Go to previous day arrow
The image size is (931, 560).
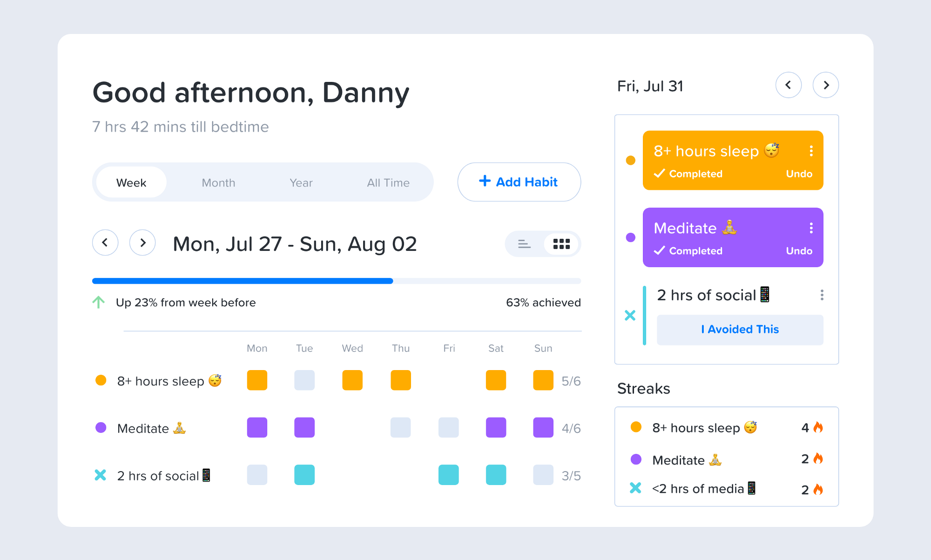(x=788, y=85)
